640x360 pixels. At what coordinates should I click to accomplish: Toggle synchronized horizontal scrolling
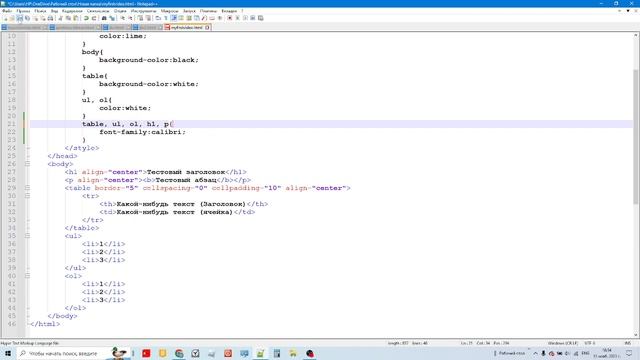tap(148, 18)
